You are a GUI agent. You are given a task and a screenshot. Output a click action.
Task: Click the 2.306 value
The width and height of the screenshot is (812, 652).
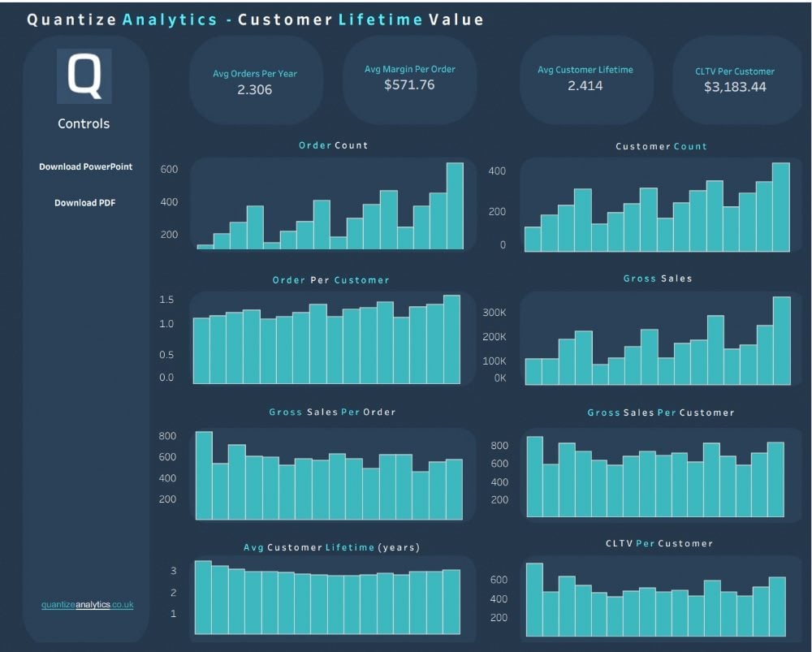[x=254, y=89]
